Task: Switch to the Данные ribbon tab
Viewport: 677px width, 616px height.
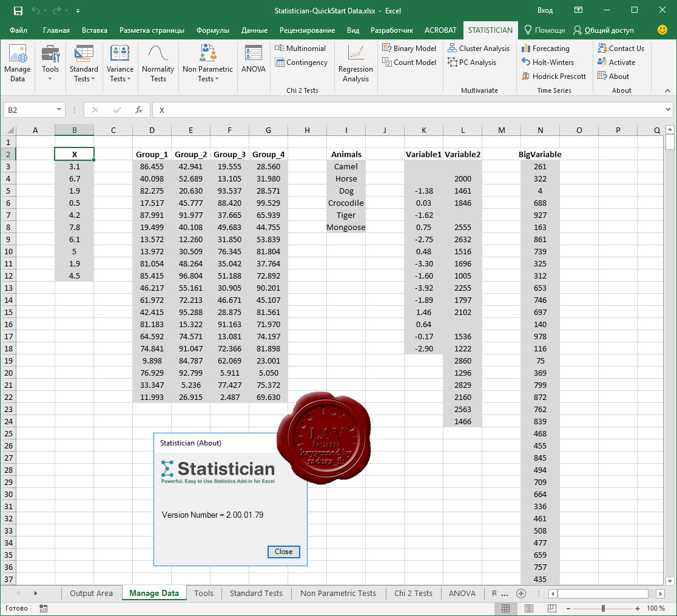Action: tap(254, 30)
